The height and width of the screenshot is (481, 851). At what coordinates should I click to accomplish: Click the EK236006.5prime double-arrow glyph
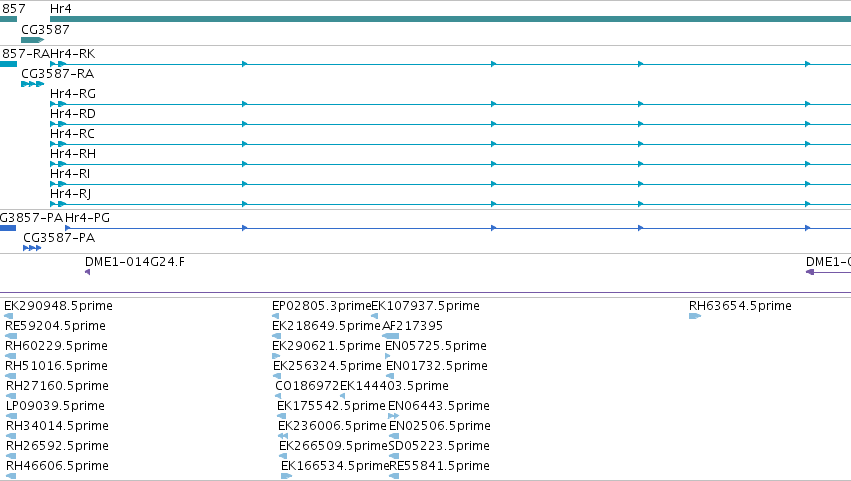click(283, 436)
